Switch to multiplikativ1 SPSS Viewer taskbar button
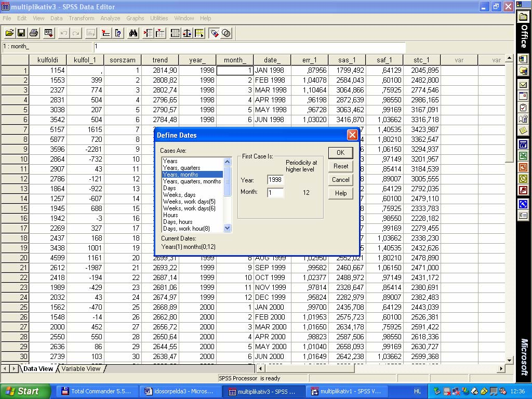 click(x=346, y=391)
